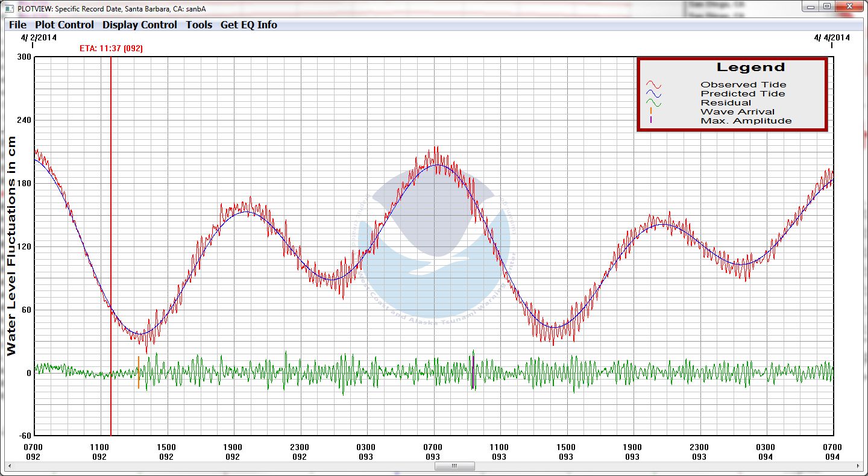The width and height of the screenshot is (868, 476).
Task: Click the '1500 093' time axis label
Action: click(x=566, y=452)
